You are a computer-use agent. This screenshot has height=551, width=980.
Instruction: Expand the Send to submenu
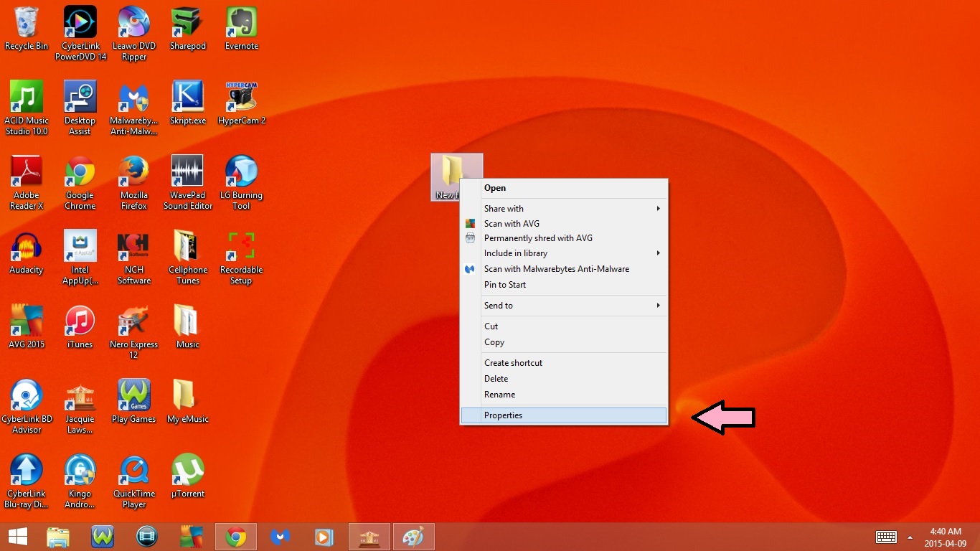click(564, 306)
